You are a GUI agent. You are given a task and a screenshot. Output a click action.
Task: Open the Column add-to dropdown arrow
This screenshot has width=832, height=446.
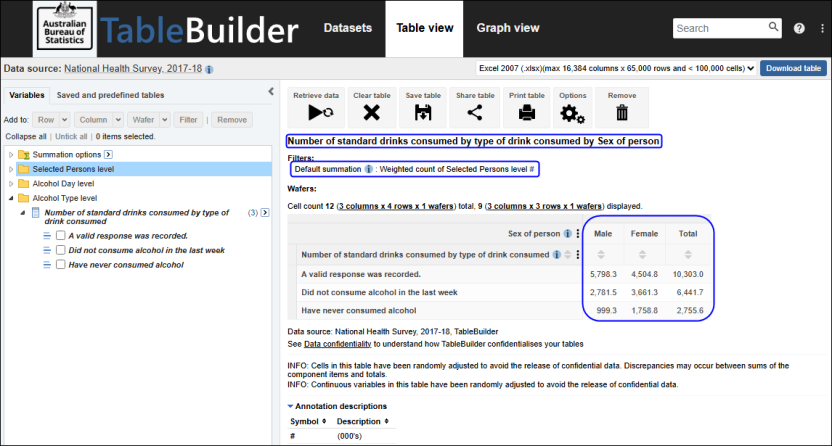click(118, 120)
